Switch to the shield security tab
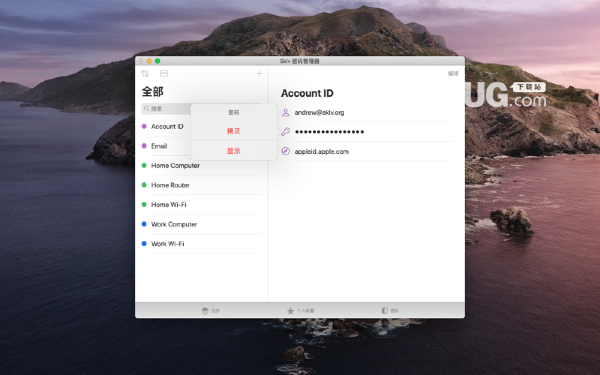Screen dimensions: 600x375 [x=390, y=311]
